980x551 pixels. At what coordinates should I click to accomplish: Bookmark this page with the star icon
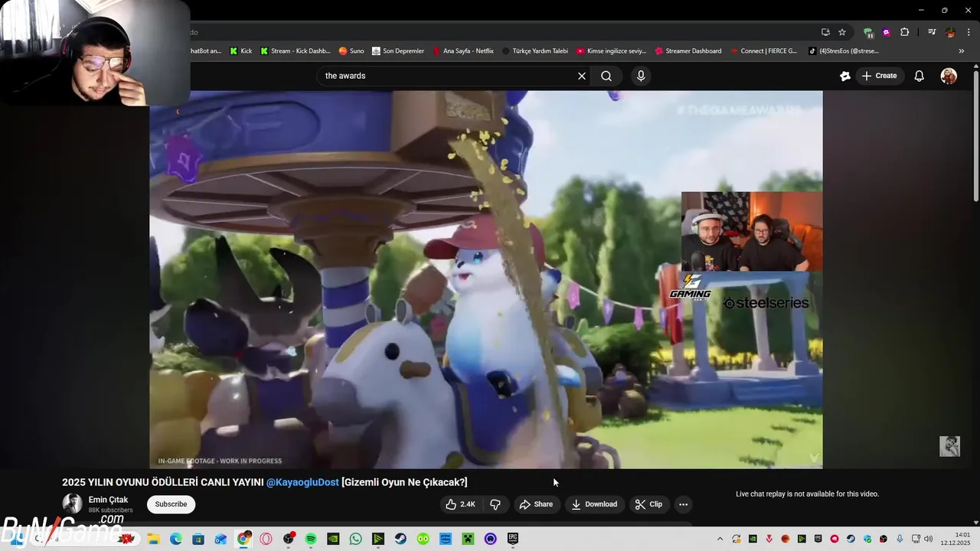[x=842, y=32]
